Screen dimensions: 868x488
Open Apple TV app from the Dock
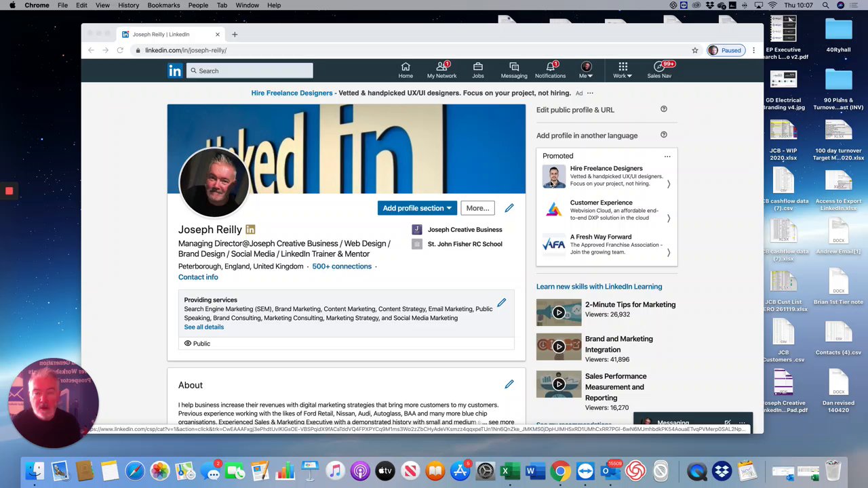point(385,470)
